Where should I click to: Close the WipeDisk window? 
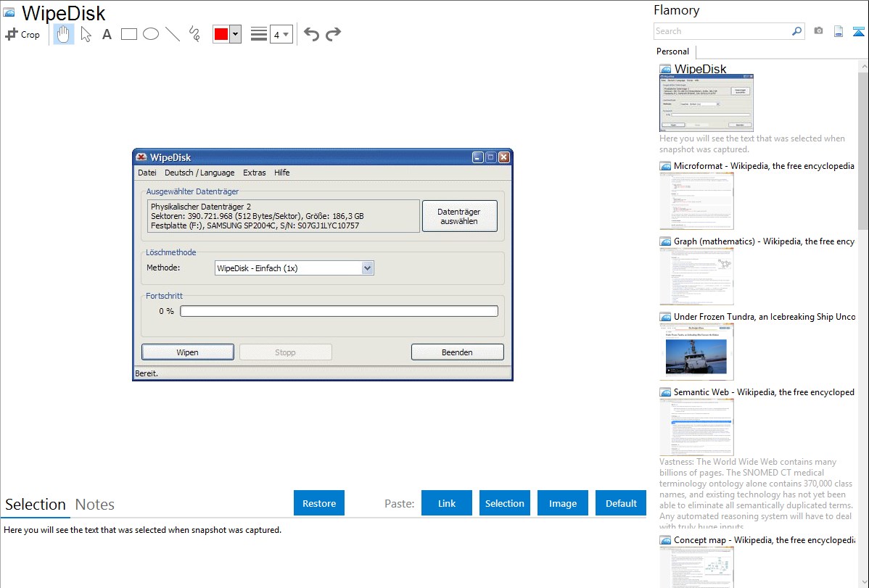(504, 157)
